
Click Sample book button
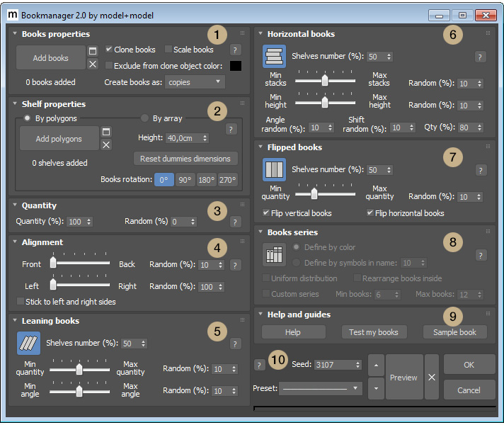[455, 332]
